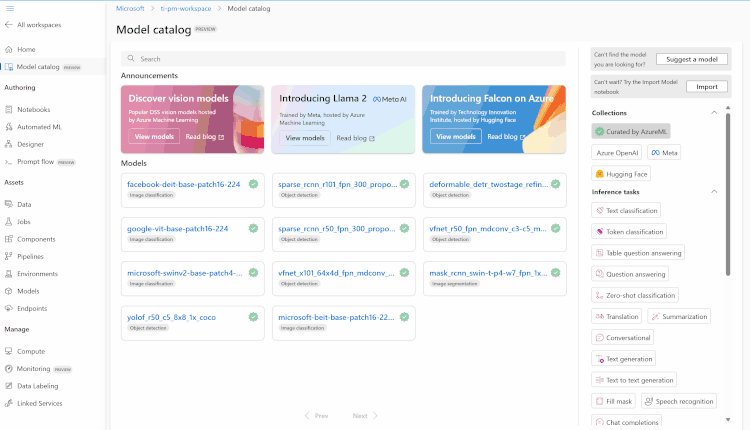
Task: Collapse the Collections section chevron
Action: coord(714,113)
